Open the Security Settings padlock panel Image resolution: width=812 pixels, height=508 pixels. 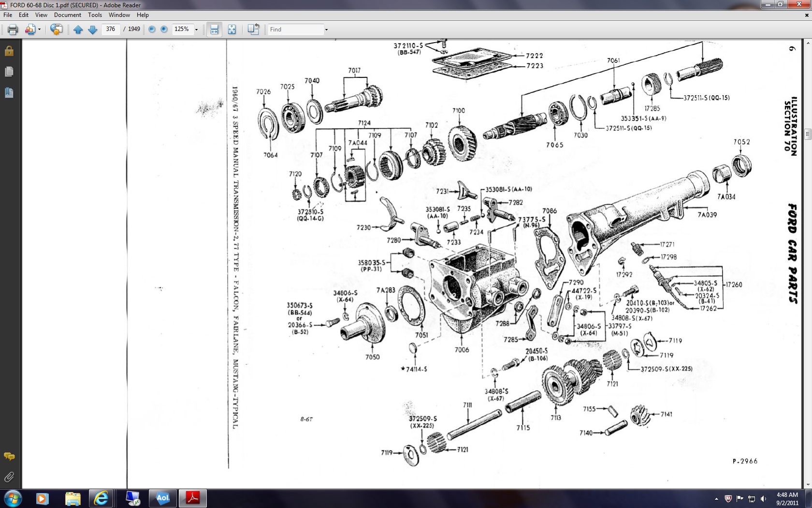9,51
